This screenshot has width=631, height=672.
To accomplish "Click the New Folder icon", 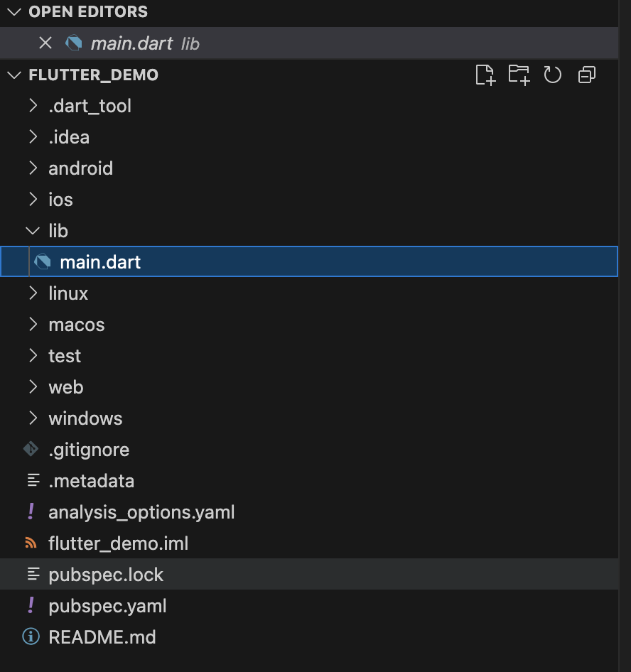I will (x=519, y=75).
